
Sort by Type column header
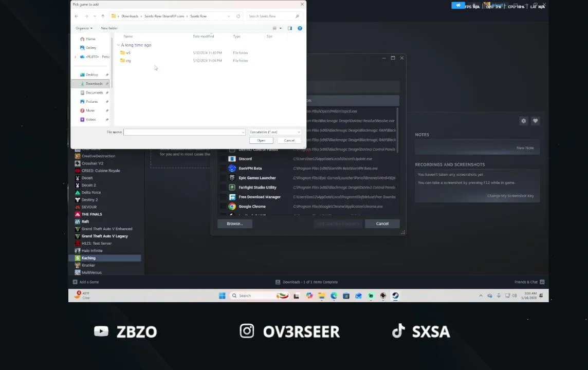click(236, 36)
